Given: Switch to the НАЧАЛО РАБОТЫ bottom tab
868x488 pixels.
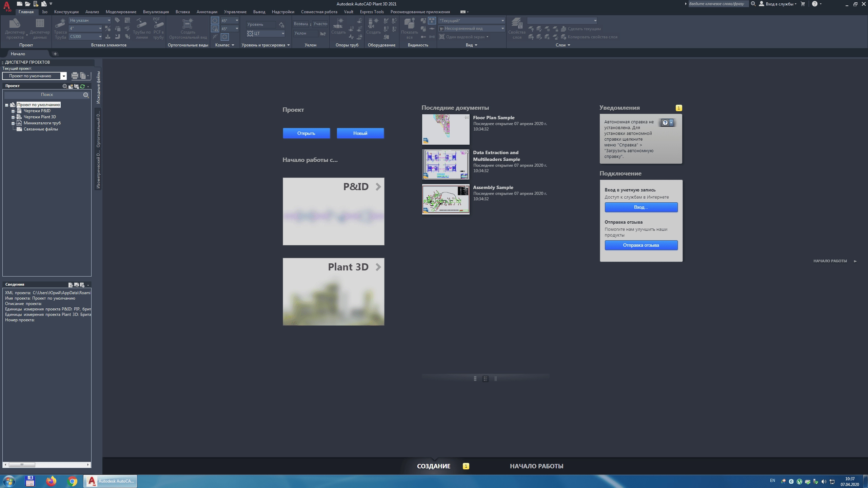Looking at the screenshot, I should (x=536, y=466).
